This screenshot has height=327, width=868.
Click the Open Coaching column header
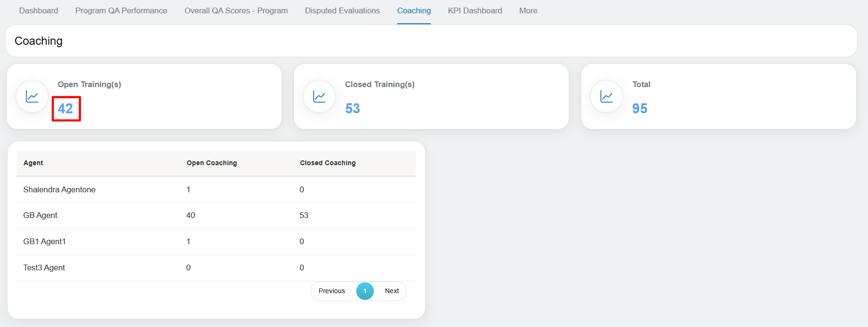[x=212, y=163]
